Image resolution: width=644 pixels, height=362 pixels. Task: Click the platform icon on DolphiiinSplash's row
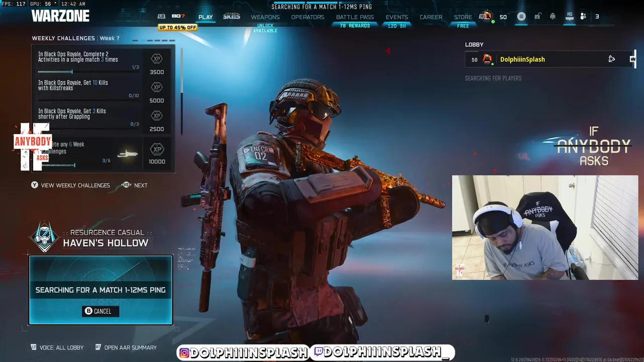coord(611,59)
